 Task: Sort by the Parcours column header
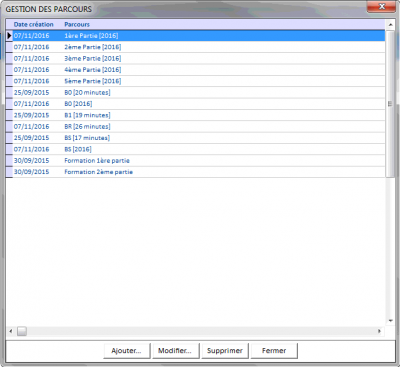tap(77, 24)
